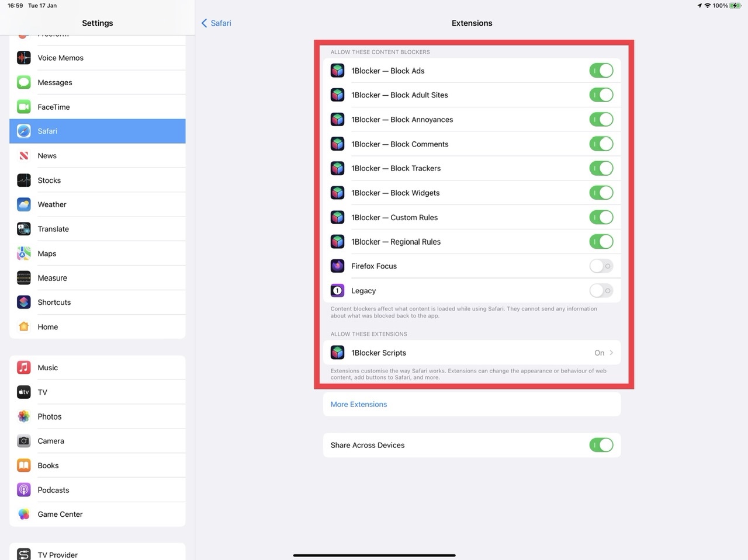Tap the status bar clock

tap(15, 6)
